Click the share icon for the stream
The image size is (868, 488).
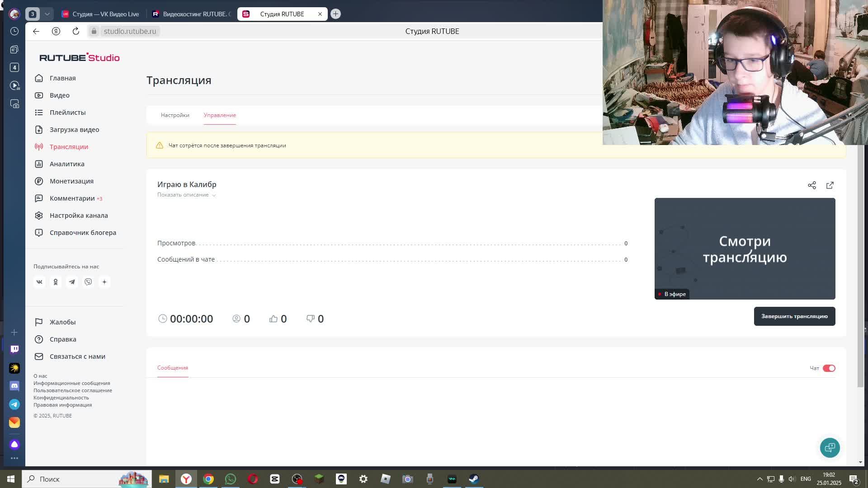coord(812,185)
